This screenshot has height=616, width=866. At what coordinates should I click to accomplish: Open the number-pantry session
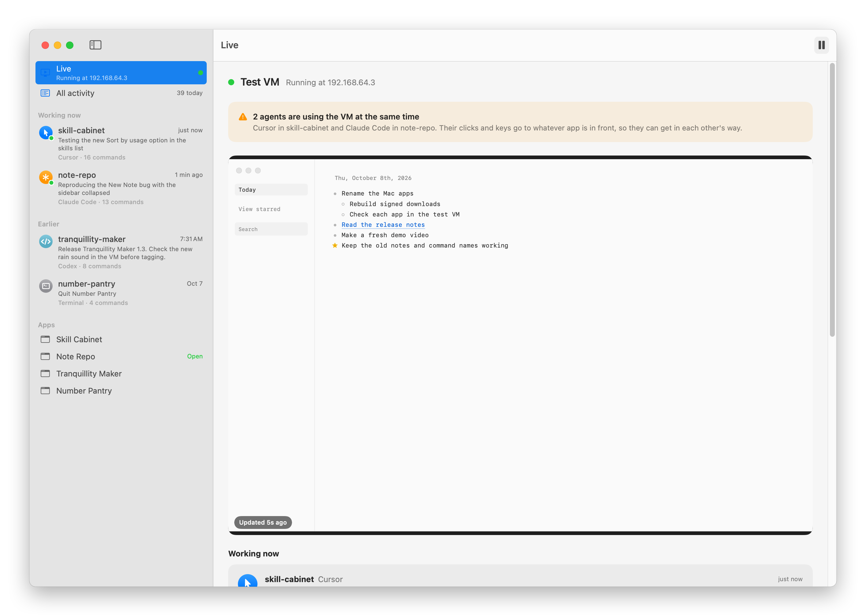[121, 293]
